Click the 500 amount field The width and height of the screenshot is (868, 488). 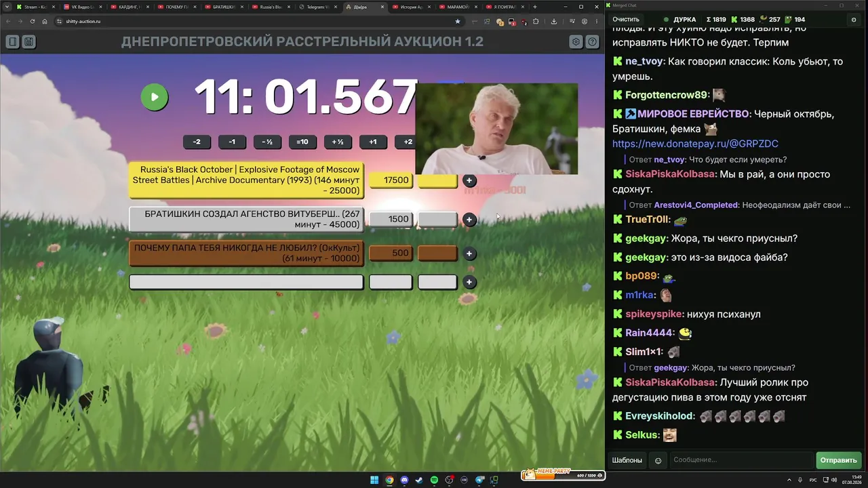click(x=391, y=253)
